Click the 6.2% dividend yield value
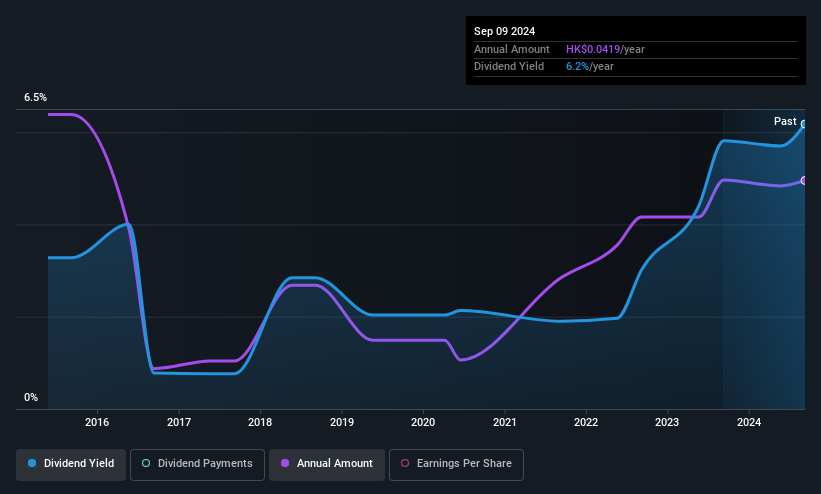This screenshot has width=821, height=494. point(578,67)
